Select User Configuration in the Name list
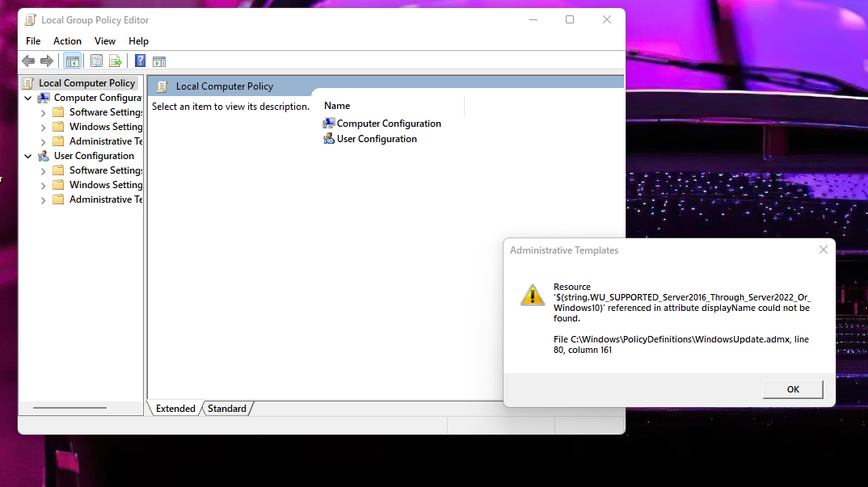This screenshot has height=487, width=868. pyautogui.click(x=376, y=139)
